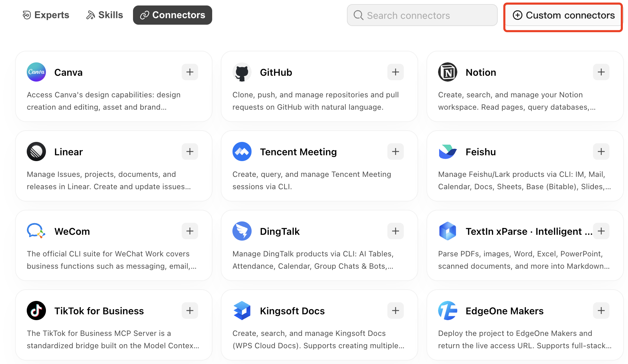Click the GitHub octocat icon
This screenshot has height=364, width=628.
point(242,72)
